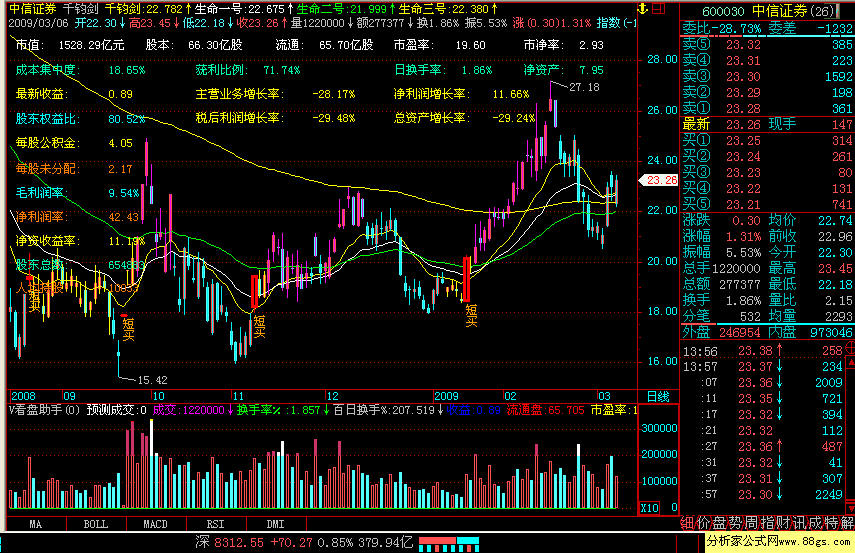The height and width of the screenshot is (553, 855).
Task: Click the 千钧剑 indicator name in header
Action: [x=81, y=9]
